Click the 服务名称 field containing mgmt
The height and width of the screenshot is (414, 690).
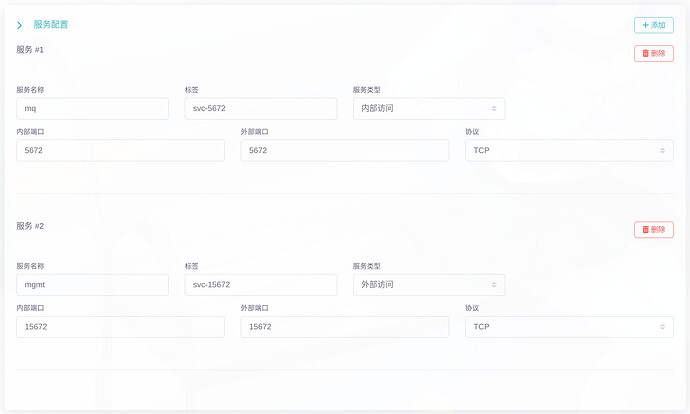pos(92,285)
